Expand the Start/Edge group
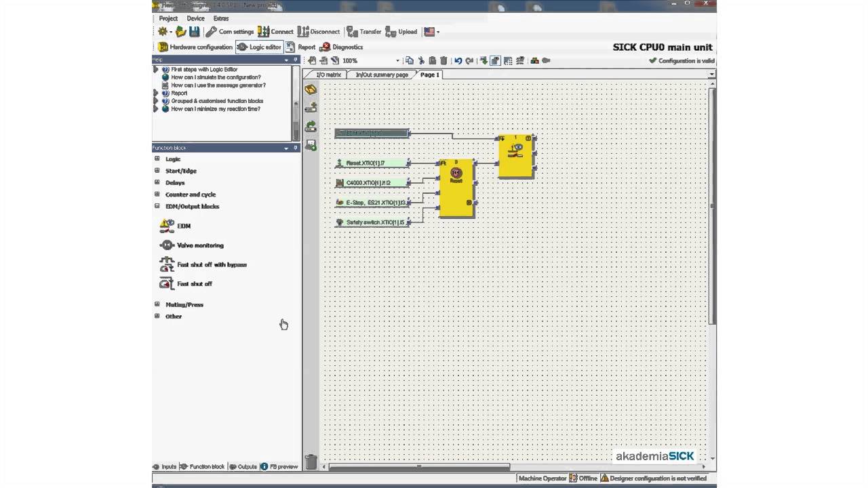 (157, 171)
